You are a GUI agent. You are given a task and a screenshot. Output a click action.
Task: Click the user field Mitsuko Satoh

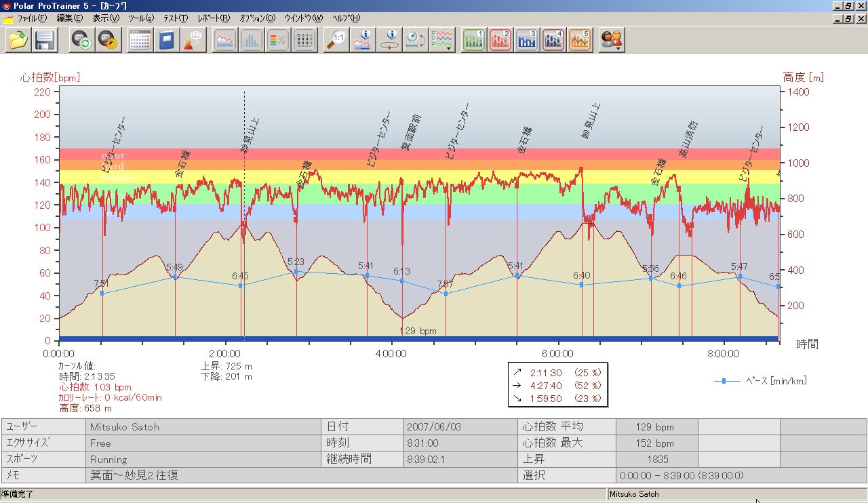point(203,427)
